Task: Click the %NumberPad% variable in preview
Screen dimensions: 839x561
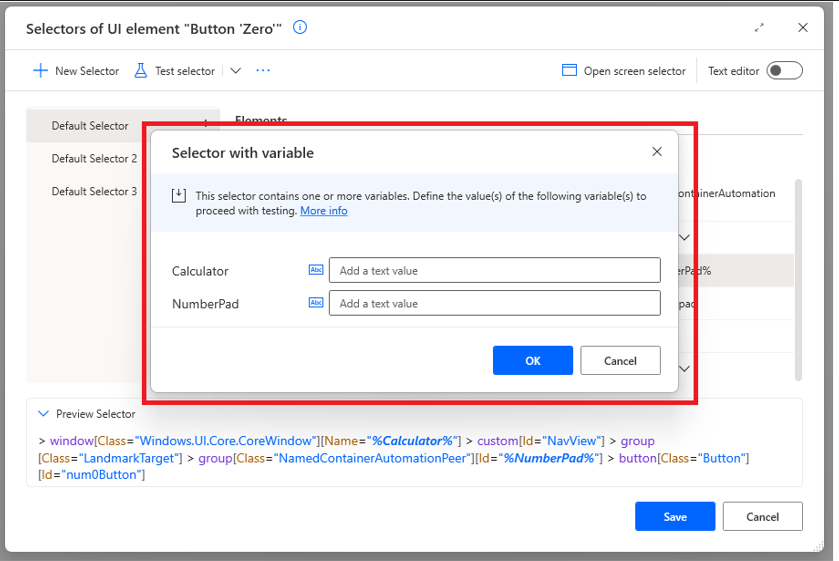Action: pos(549,458)
